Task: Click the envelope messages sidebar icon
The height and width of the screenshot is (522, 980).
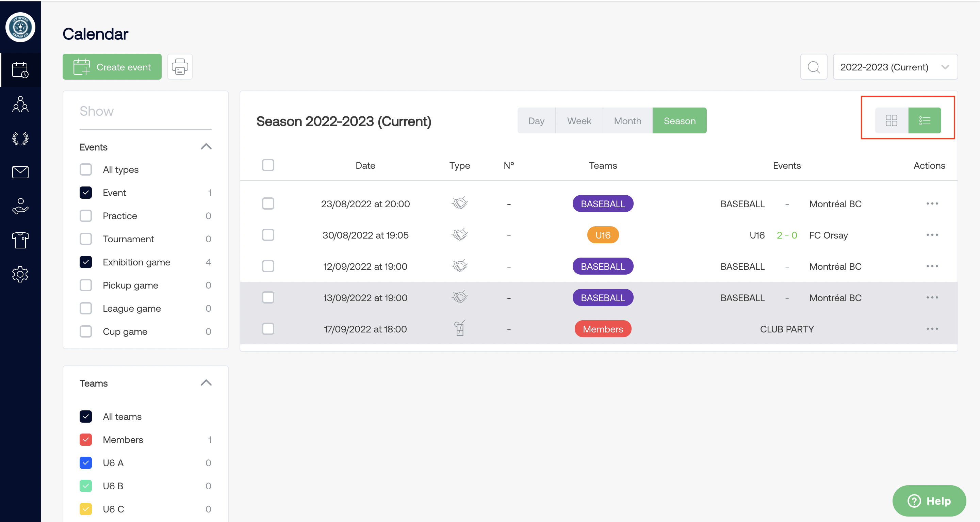Action: (20, 172)
